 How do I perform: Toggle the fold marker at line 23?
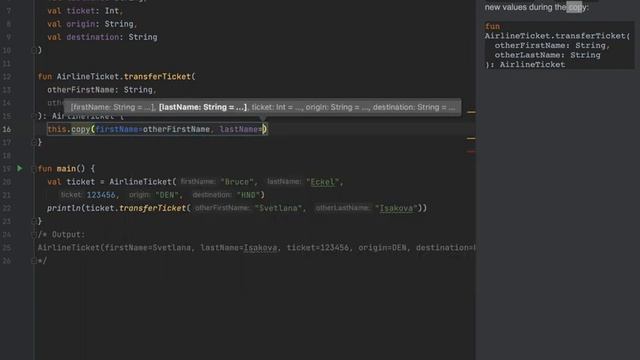(34, 221)
